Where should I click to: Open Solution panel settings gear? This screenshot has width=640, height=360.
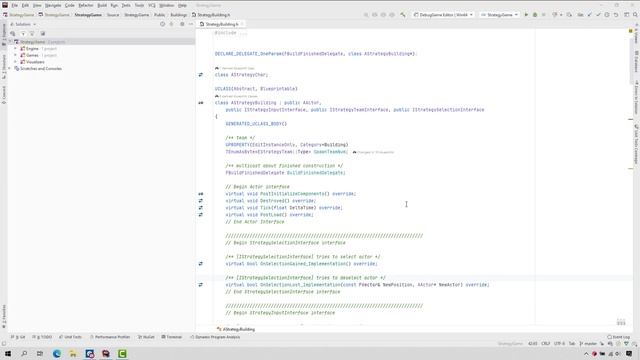point(182,24)
